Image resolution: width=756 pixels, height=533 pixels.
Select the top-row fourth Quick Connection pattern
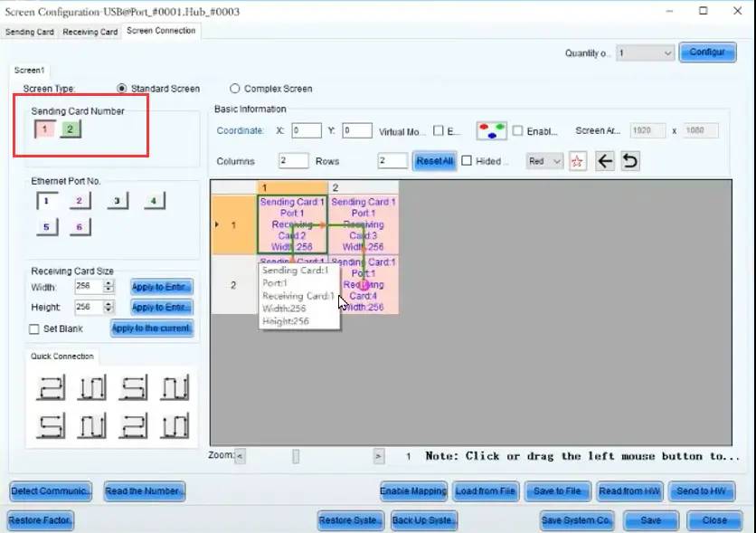(175, 387)
